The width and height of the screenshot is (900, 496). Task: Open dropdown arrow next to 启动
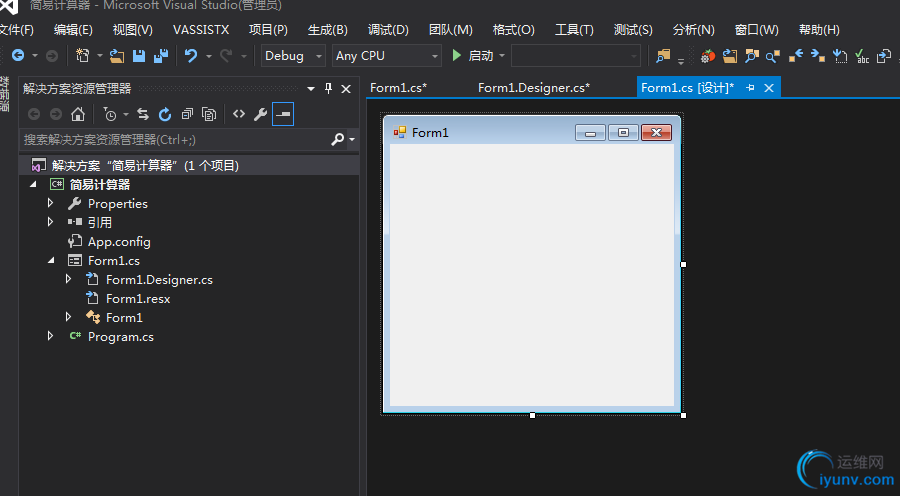tap(502, 56)
